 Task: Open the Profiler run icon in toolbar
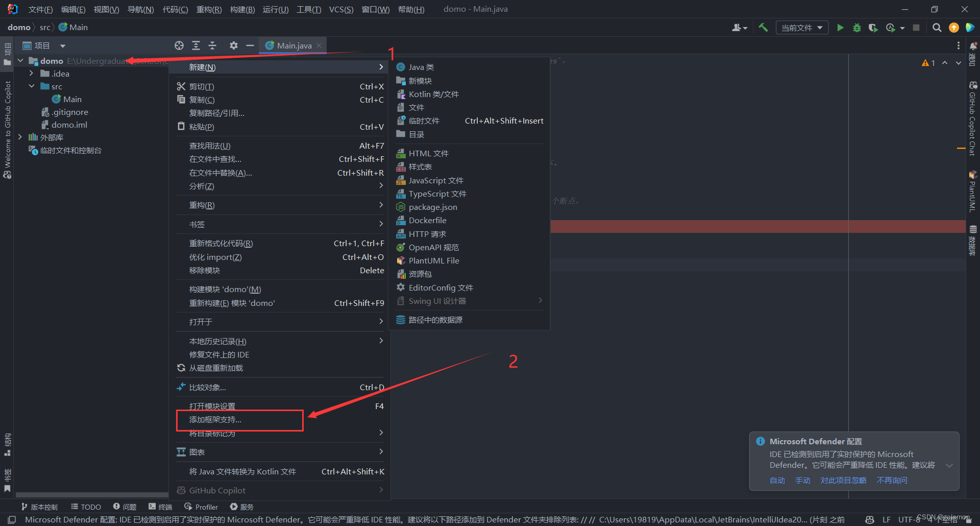(891, 28)
